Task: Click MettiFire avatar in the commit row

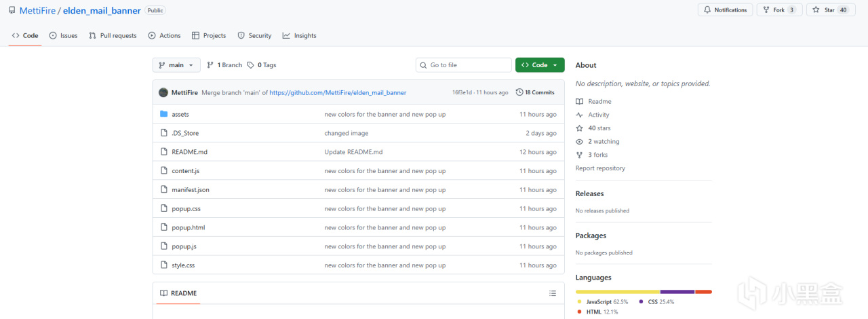Action: (163, 92)
